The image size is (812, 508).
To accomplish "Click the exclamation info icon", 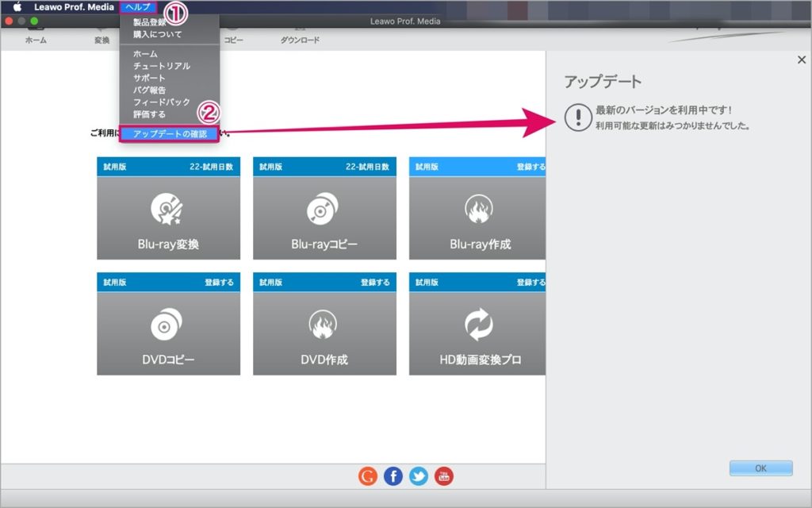I will (x=578, y=117).
